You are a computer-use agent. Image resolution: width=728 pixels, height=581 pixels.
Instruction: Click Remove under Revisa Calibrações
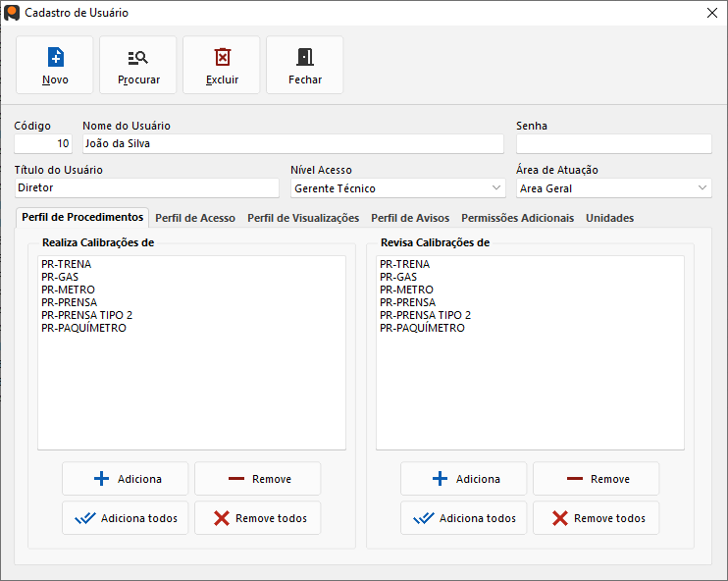(x=596, y=479)
